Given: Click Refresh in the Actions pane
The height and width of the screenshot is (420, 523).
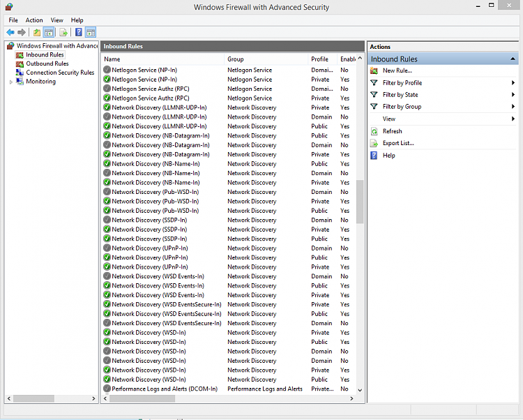Looking at the screenshot, I should (392, 131).
